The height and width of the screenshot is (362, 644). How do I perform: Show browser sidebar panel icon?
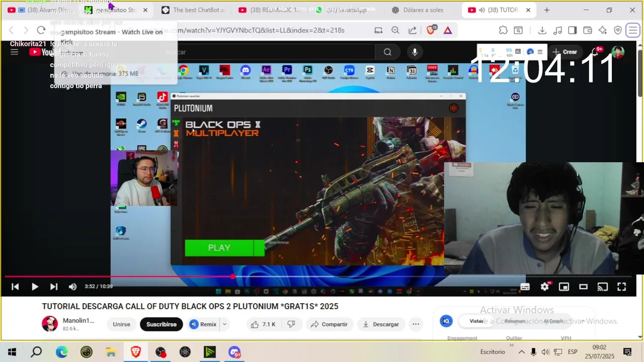[x=572, y=30]
